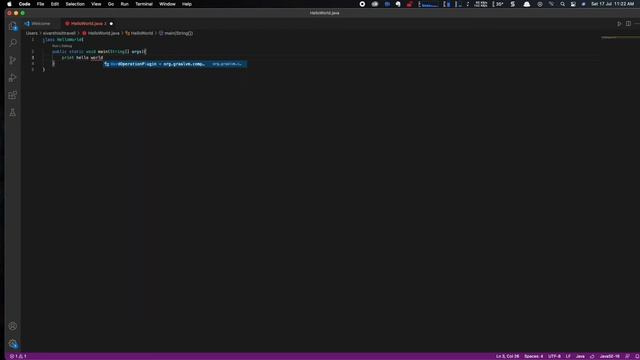
Task: Open the Explorer view in activity bar
Action: click(x=13, y=27)
